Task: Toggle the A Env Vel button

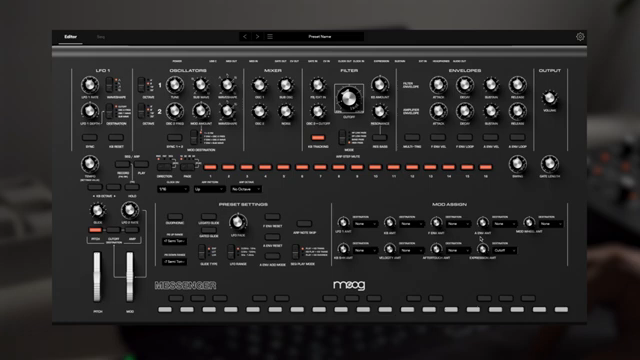Action: (491, 138)
